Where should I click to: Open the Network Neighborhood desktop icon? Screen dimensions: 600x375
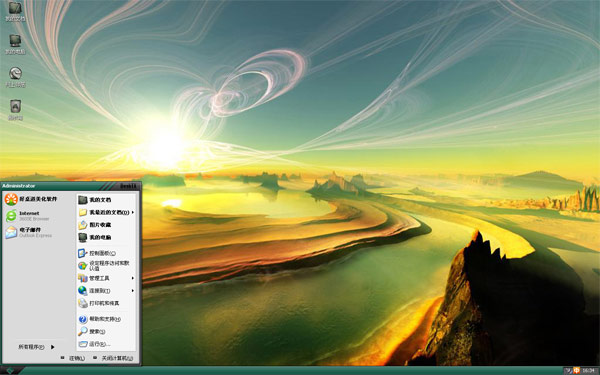click(x=15, y=77)
